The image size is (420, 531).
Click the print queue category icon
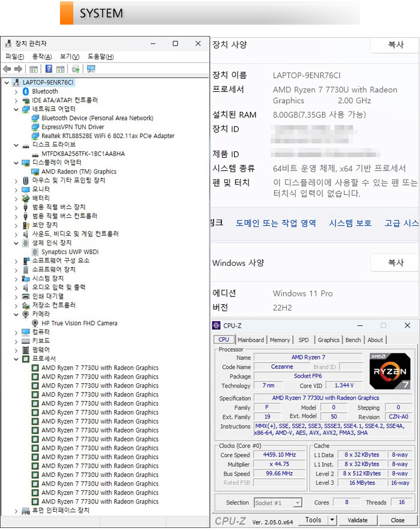coord(26,296)
